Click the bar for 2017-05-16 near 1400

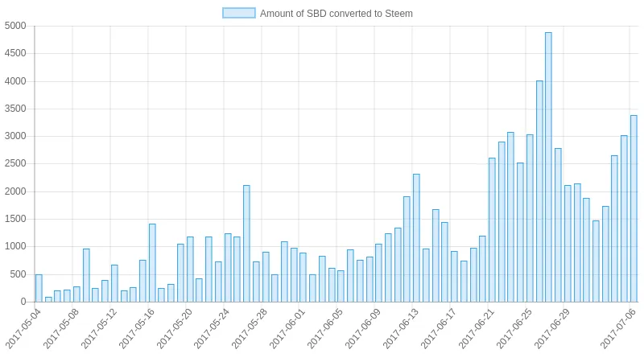pyautogui.click(x=152, y=263)
